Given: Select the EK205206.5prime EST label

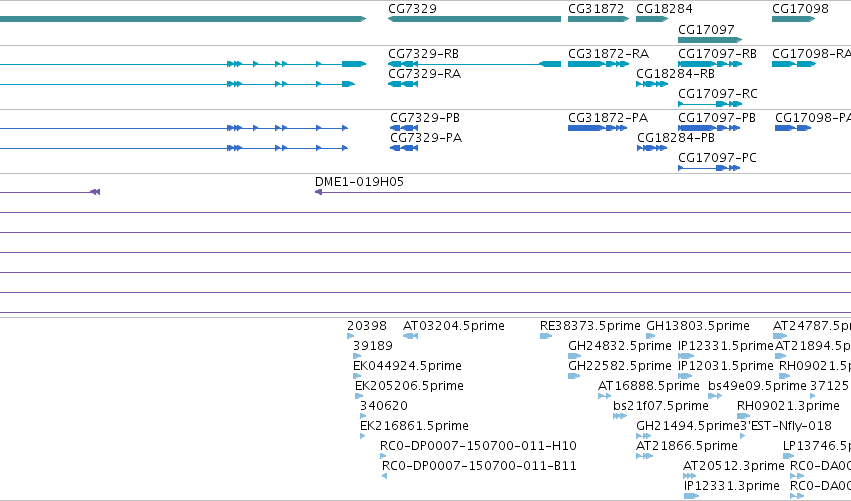Looking at the screenshot, I should (x=409, y=386).
